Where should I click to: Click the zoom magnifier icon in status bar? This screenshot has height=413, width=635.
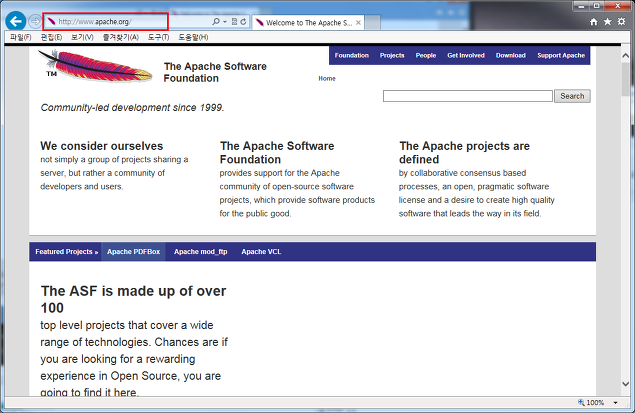pyautogui.click(x=581, y=402)
